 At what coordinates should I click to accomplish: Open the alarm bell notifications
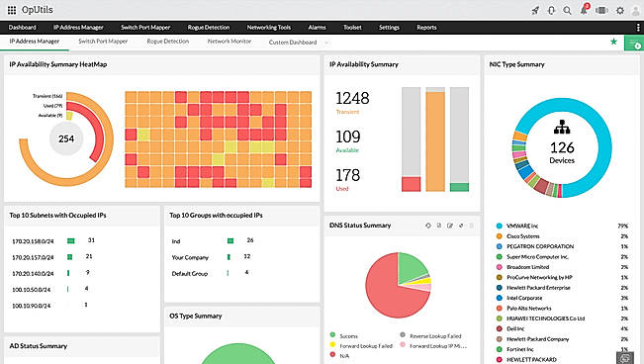pos(584,10)
